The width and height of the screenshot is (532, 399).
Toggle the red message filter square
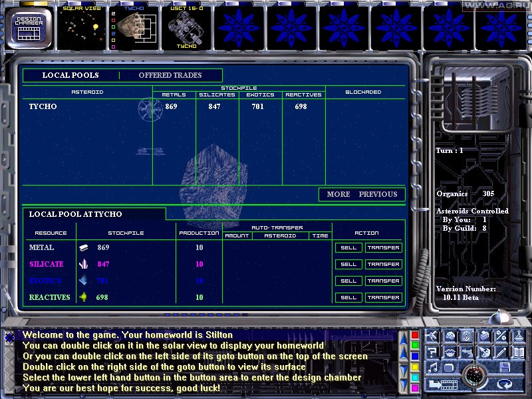(415, 335)
